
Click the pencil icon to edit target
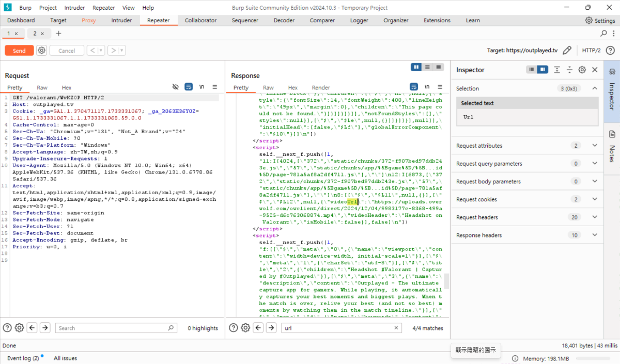(567, 51)
